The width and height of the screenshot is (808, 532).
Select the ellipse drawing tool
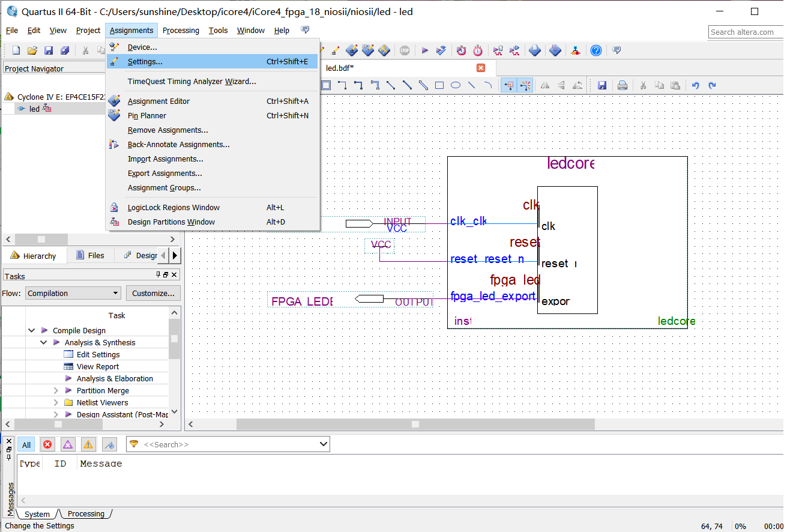coord(456,85)
